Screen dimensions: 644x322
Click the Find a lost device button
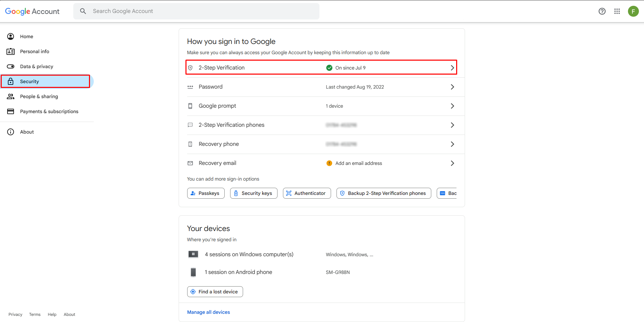point(215,292)
